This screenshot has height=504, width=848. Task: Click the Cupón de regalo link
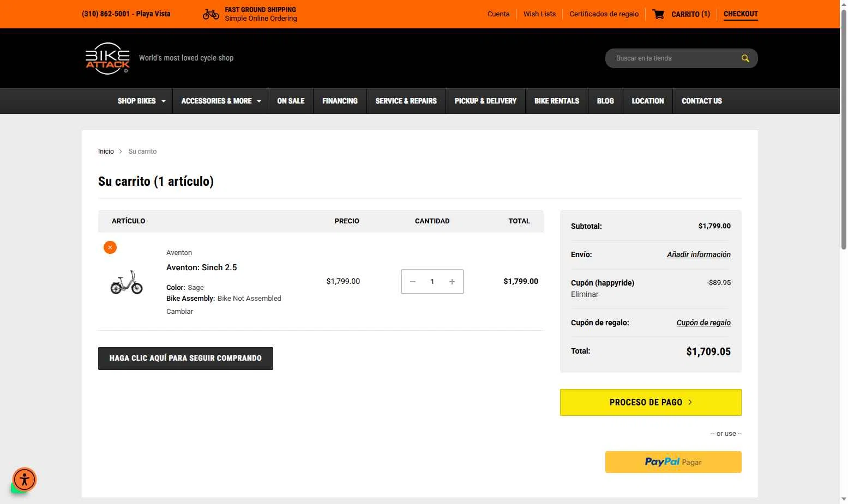coord(703,323)
